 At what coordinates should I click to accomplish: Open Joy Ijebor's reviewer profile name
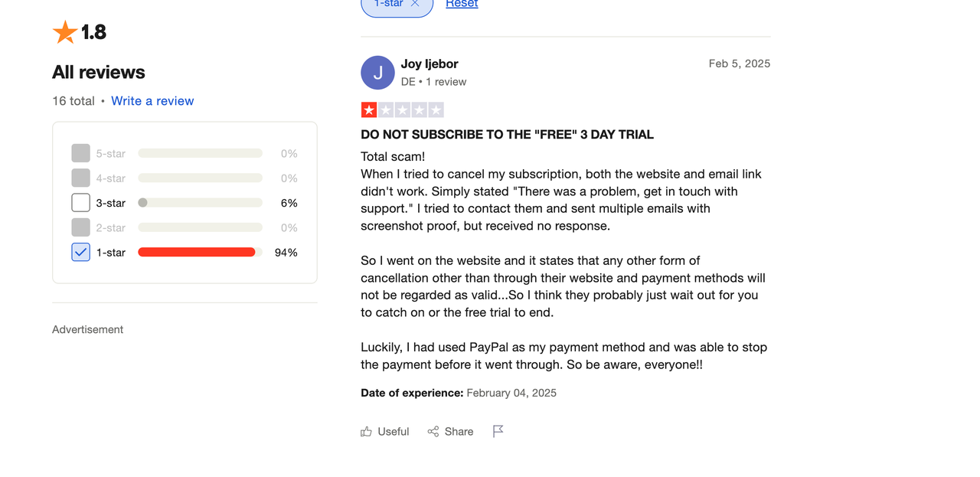[430, 64]
